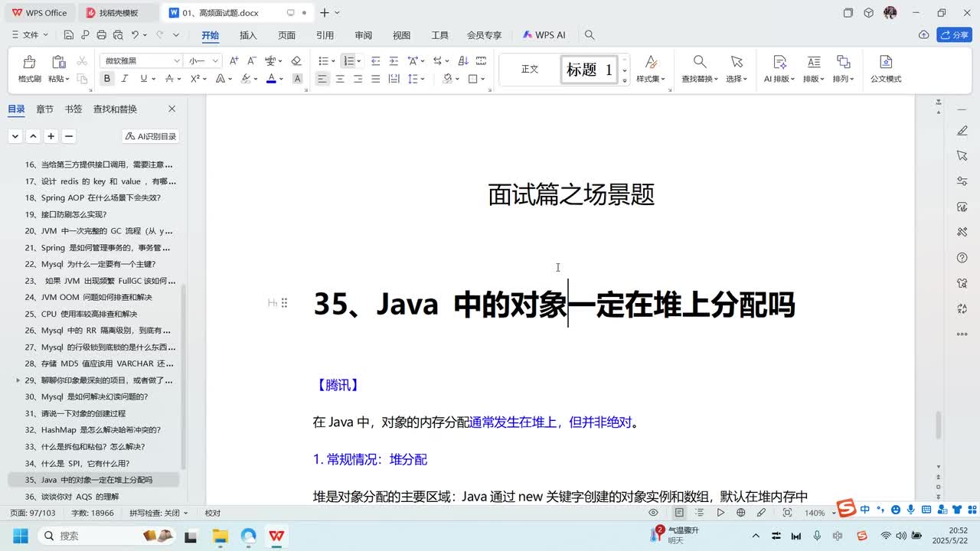Select the Heading 1 (标题 1) style
Image resolution: width=980 pixels, height=551 pixels.
pos(590,70)
